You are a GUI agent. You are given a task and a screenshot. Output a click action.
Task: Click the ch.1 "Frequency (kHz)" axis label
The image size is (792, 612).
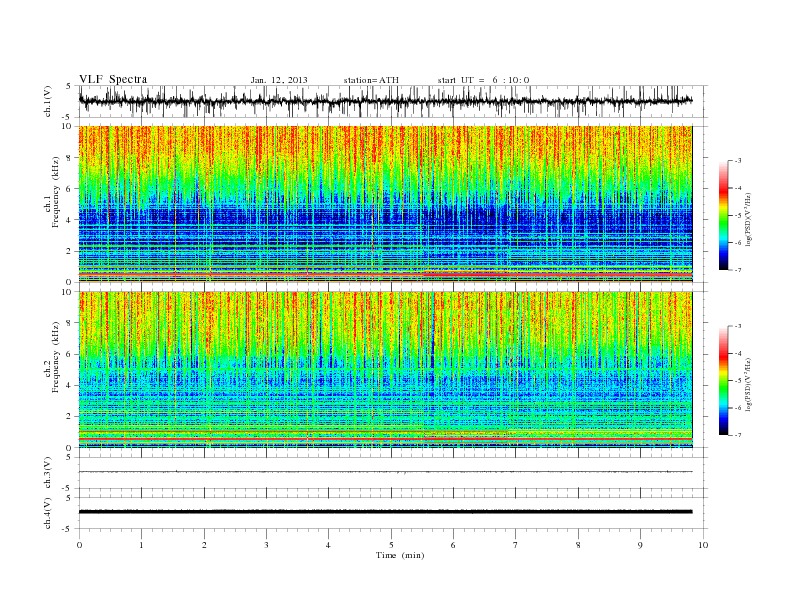click(x=56, y=192)
